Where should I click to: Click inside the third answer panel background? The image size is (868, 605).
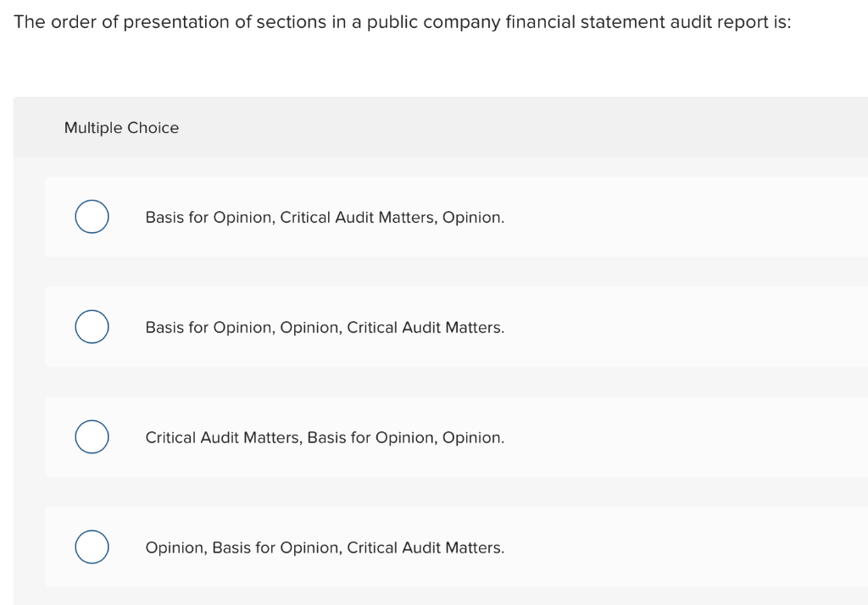(x=636, y=436)
